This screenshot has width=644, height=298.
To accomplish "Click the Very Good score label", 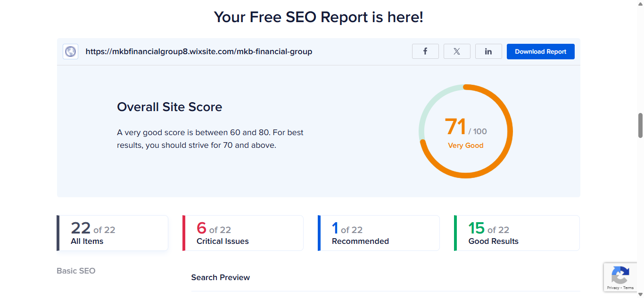I will point(466,145).
